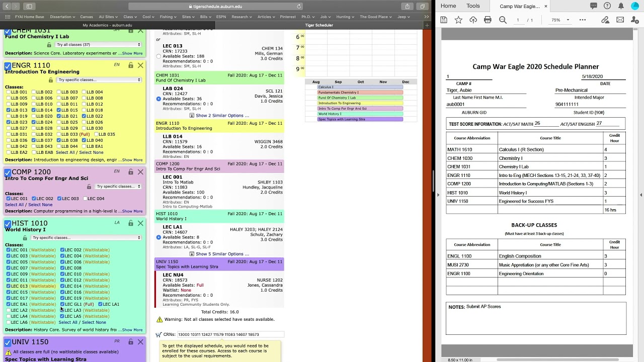Select the LEC LA1 history radio button
644x362 pixels.
click(158, 237)
